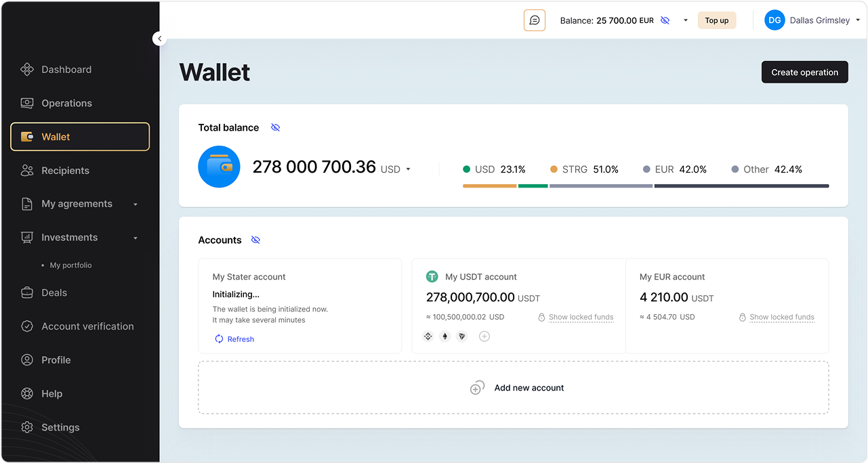Click the plus icon to add a network
Viewport: 868px width, 463px height.
point(484,336)
